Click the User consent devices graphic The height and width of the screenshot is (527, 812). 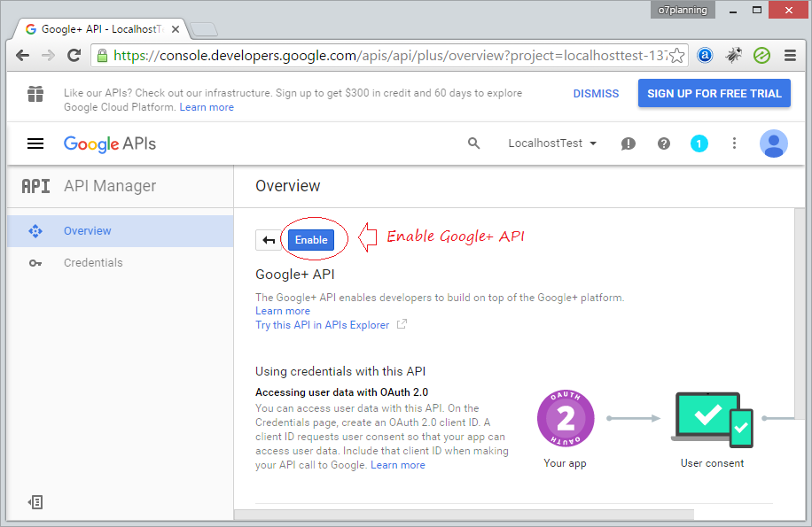tap(712, 420)
